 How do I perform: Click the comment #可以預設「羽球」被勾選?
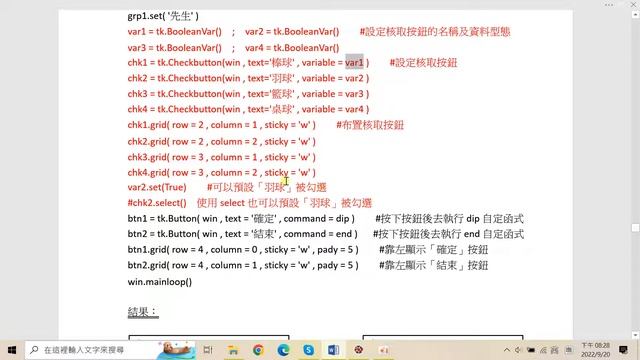267,187
